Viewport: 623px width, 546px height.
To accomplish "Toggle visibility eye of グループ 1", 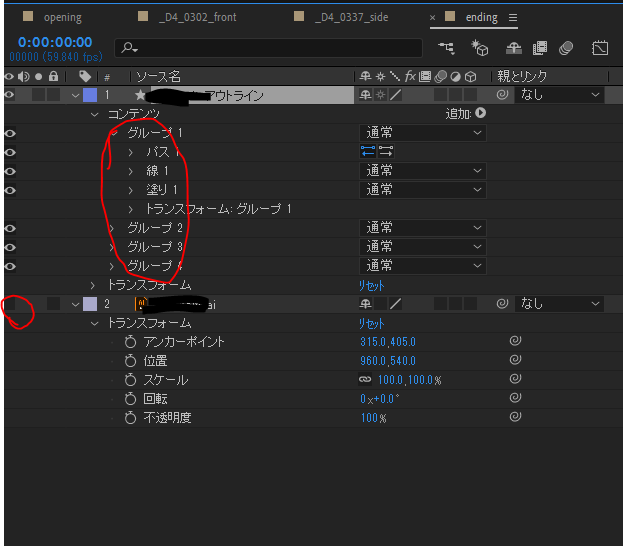I will pos(10,134).
